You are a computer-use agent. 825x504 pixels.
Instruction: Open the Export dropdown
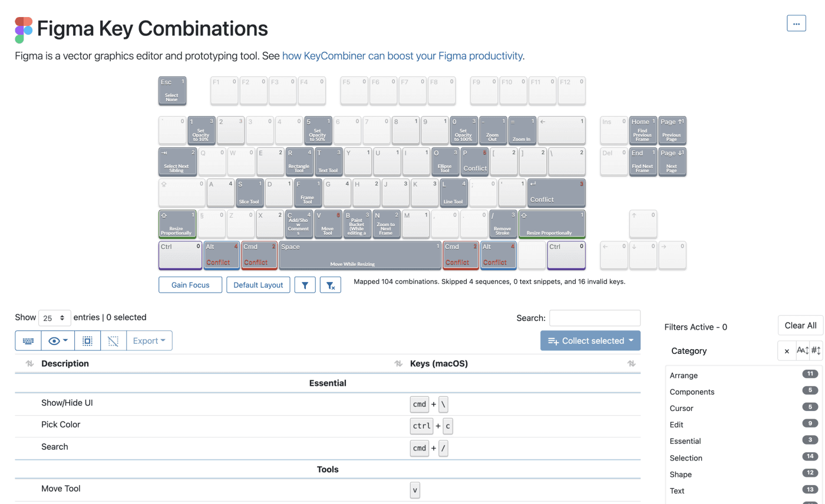click(x=149, y=340)
